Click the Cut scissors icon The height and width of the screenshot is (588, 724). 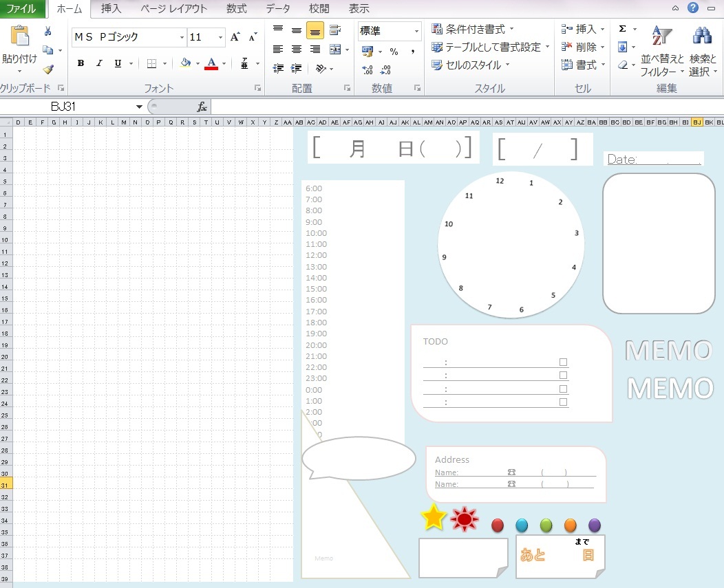pos(47,31)
